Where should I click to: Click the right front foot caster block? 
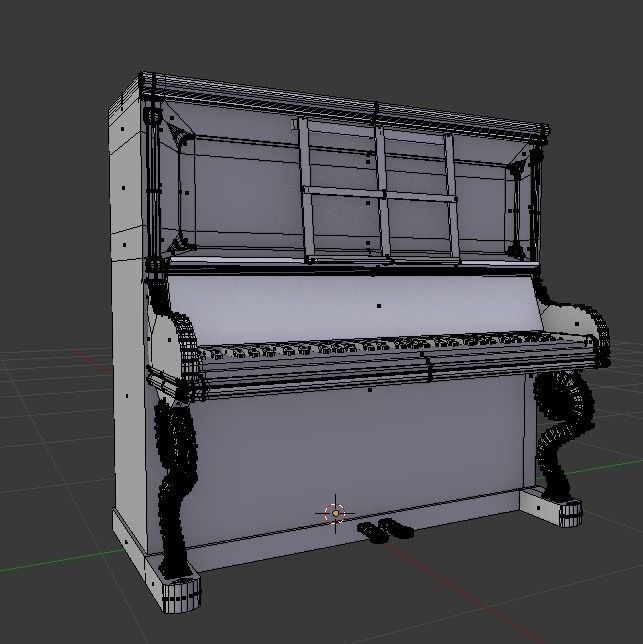[570, 512]
